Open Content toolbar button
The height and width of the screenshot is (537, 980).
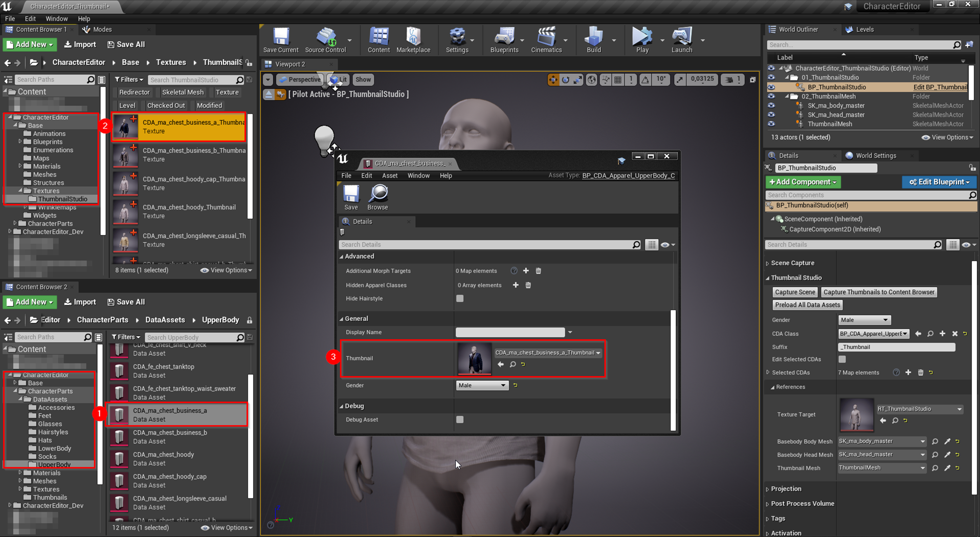[x=378, y=40]
